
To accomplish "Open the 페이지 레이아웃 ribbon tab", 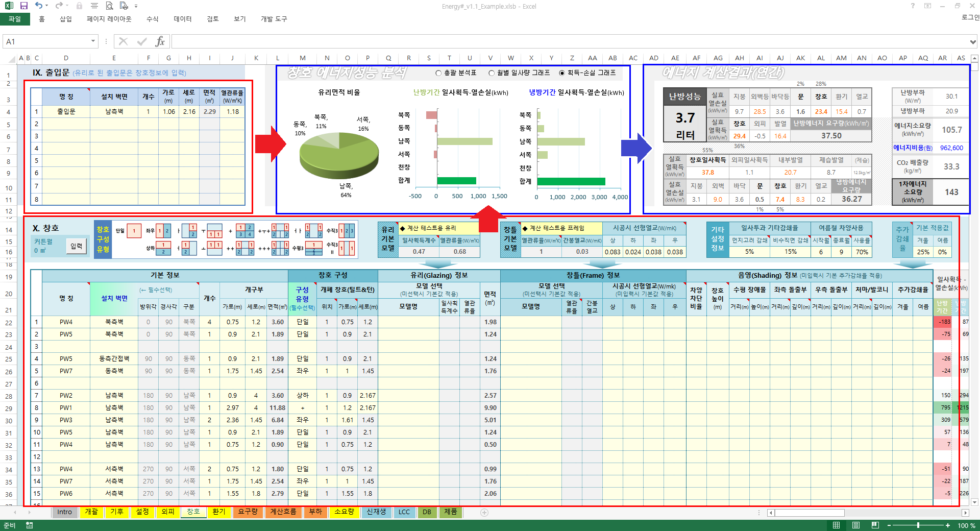I will tap(109, 19).
